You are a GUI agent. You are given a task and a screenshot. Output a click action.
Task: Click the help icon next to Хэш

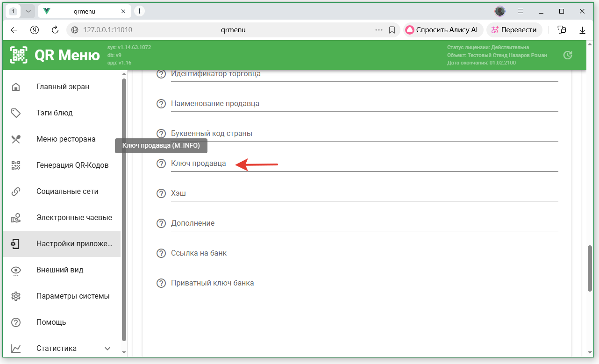pyautogui.click(x=161, y=193)
